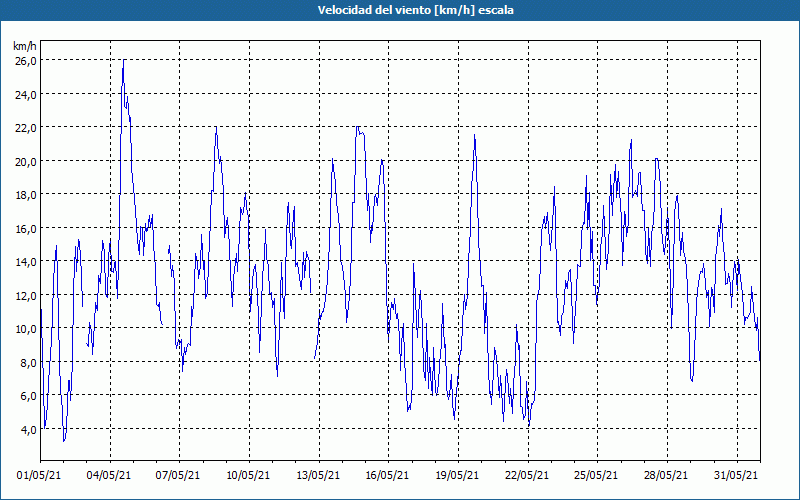Click the '6,0' y-axis value
The width and height of the screenshot is (800, 500).
28,396
